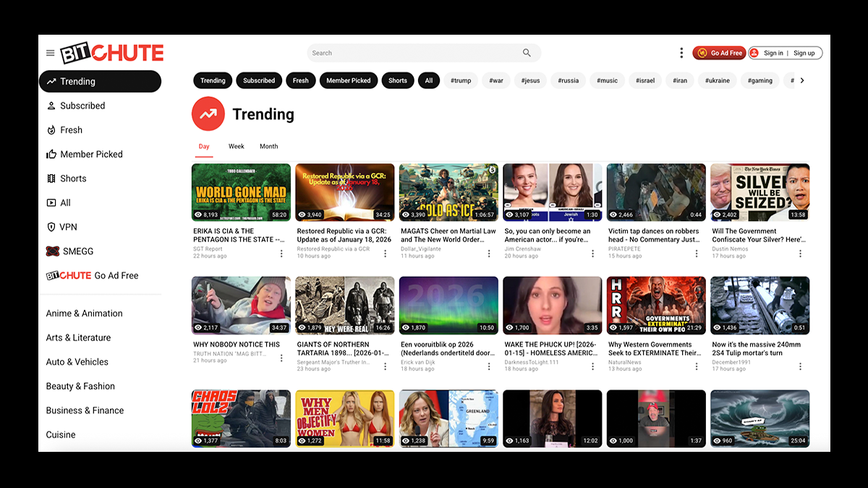
Task: Open options for the SGT Report video
Action: (281, 253)
